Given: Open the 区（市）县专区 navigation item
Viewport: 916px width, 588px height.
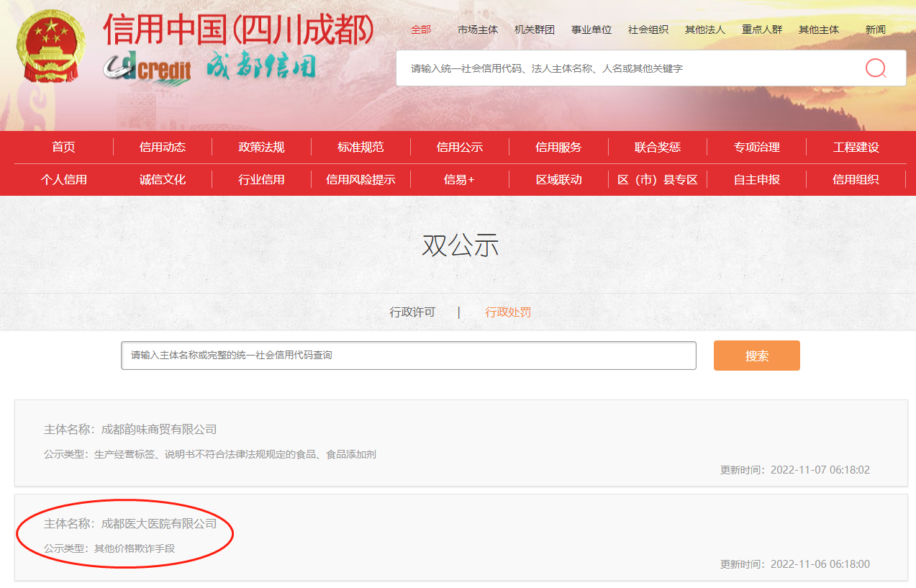Looking at the screenshot, I should [658, 179].
